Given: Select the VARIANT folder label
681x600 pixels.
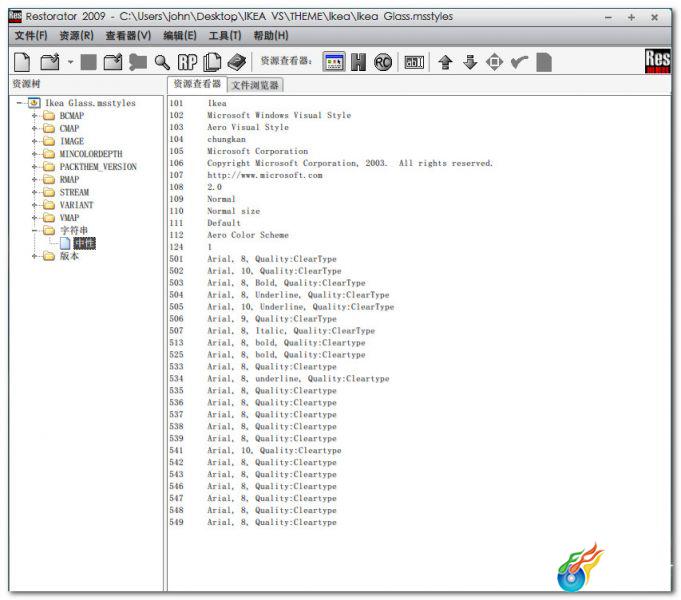Looking at the screenshot, I should click(x=76, y=205).
